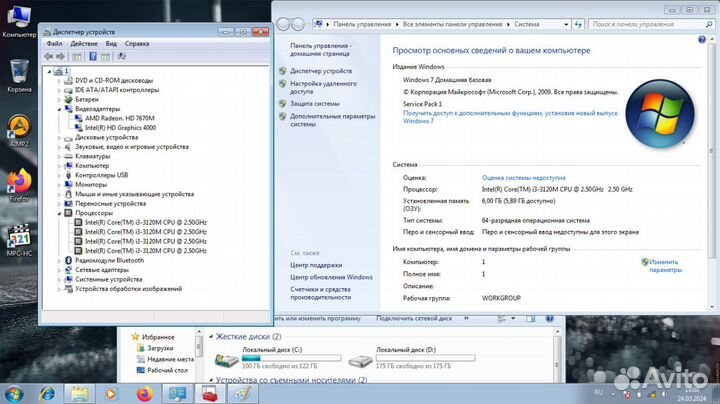This screenshot has width=720, height=404.
Task: Expand IDE ATA/ATAPI контроллеры node
Action: point(59,90)
